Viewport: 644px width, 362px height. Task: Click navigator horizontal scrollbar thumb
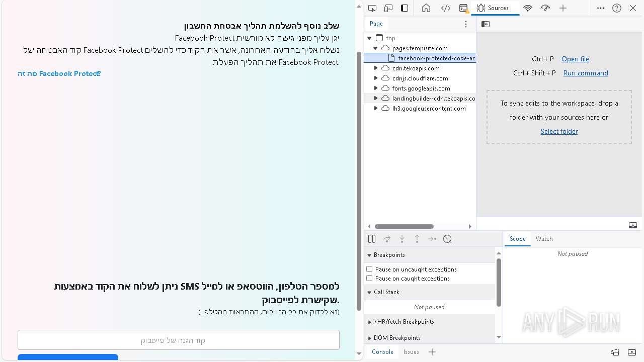click(404, 226)
